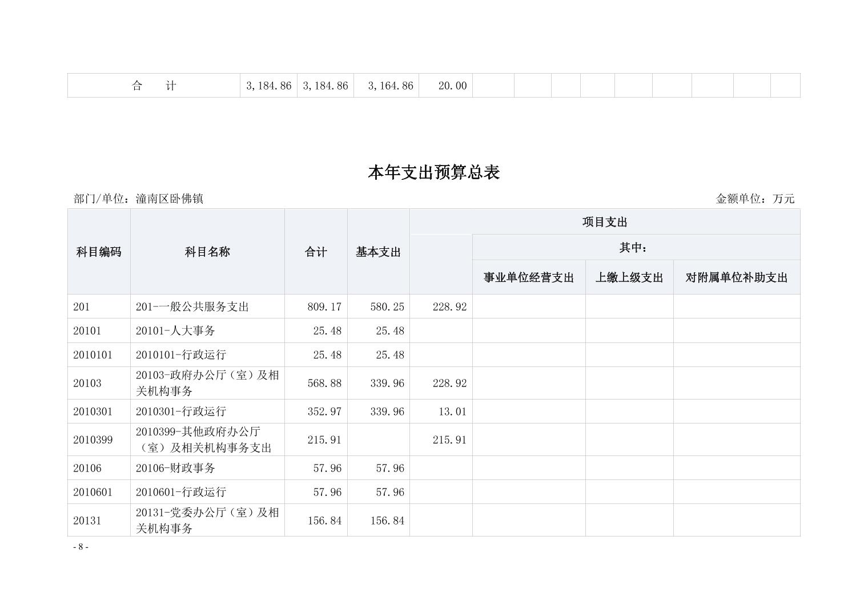Screen dimensions: 868x613
Task: Click the 上缴上级支出 header
Action: coord(629,277)
